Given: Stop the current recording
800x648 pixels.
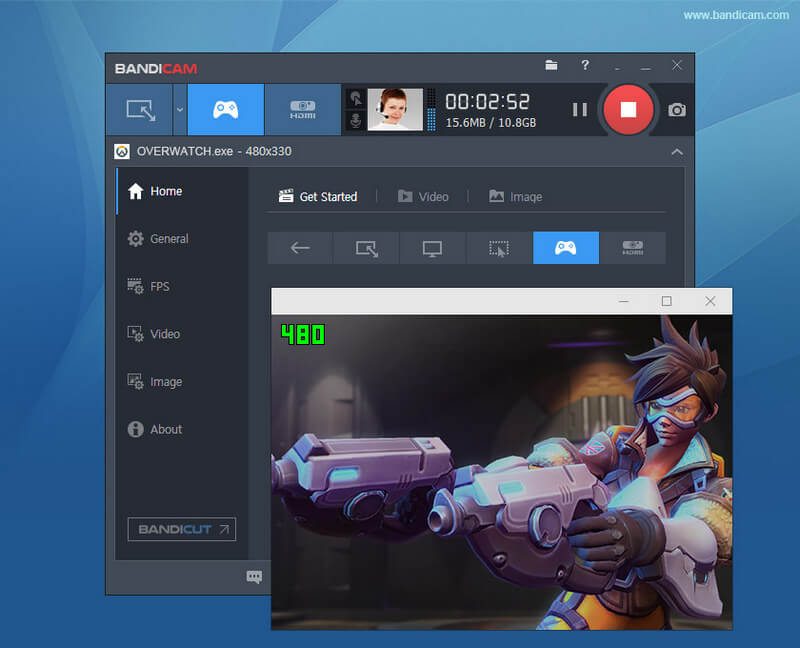Looking at the screenshot, I should (x=628, y=110).
